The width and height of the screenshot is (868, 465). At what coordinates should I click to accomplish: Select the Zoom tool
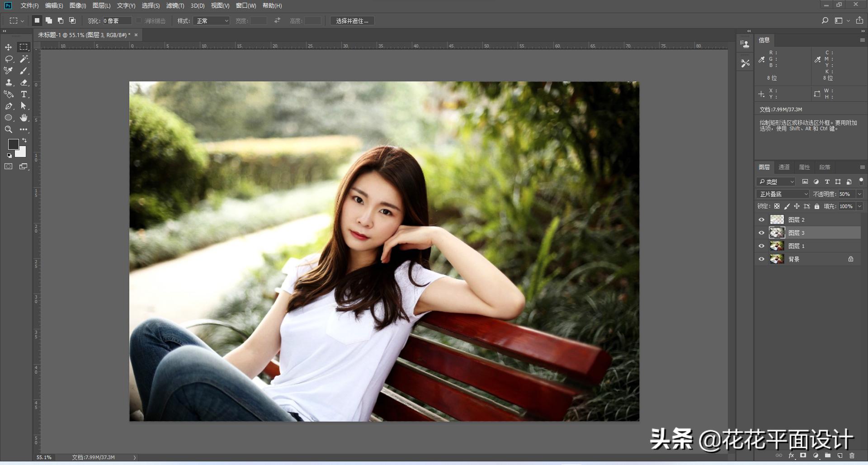pos(9,130)
